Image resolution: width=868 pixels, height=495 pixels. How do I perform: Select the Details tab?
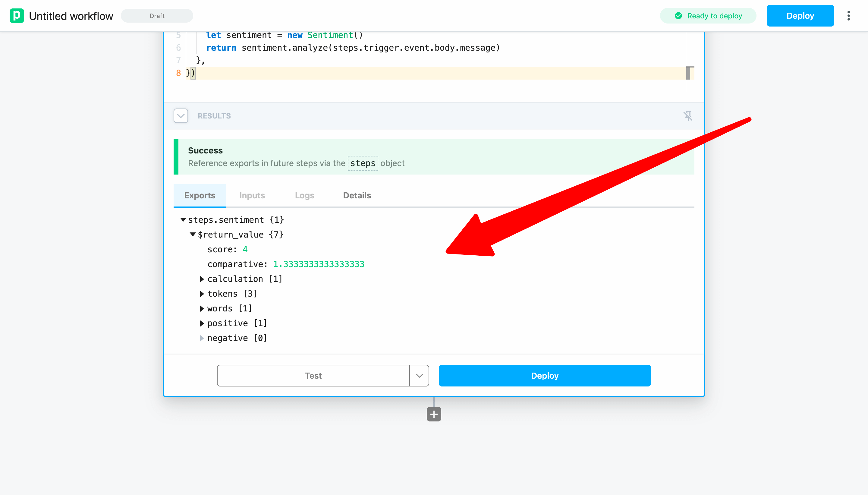[357, 195]
